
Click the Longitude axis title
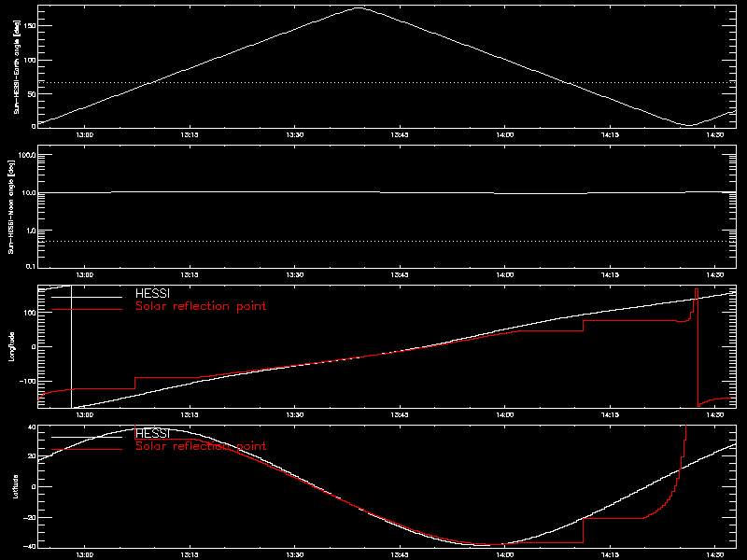coord(11,346)
